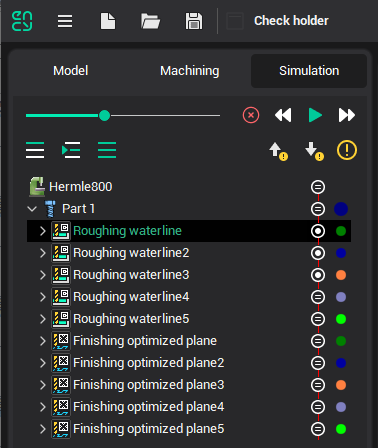
Task: Fast forward the simulation to end
Action: [347, 115]
